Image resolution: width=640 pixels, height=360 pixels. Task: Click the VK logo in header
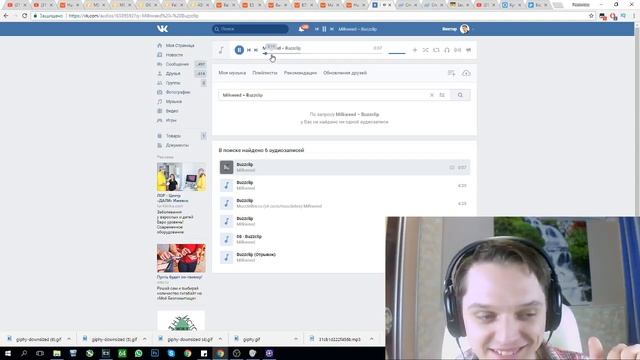(x=162, y=29)
